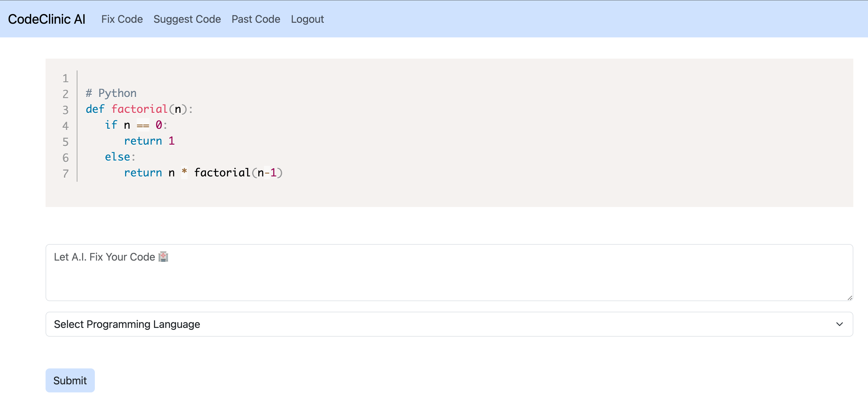The width and height of the screenshot is (868, 413).
Task: Go to the Suggest Code page
Action: click(x=187, y=19)
